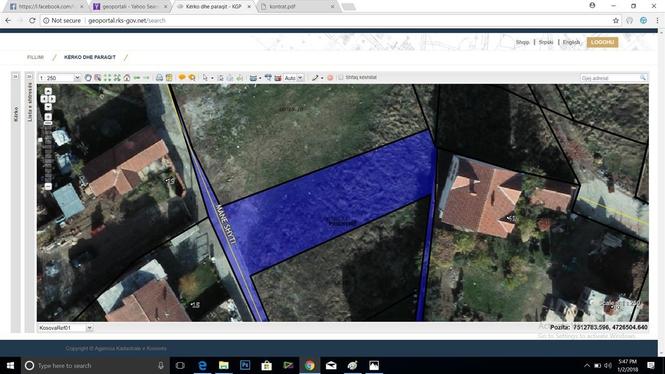Expand the Kërko side panel
Image resolution: width=665 pixels, height=374 pixels.
click(15, 76)
